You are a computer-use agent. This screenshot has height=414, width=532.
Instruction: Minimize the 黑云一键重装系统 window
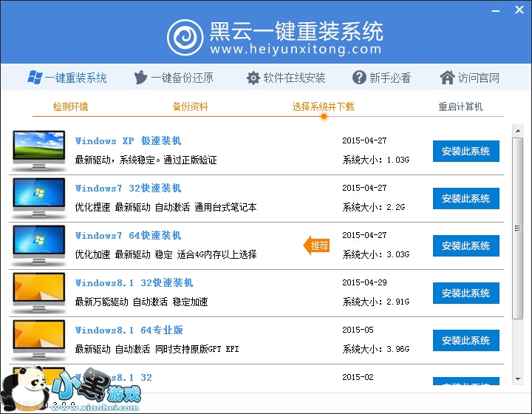point(496,11)
